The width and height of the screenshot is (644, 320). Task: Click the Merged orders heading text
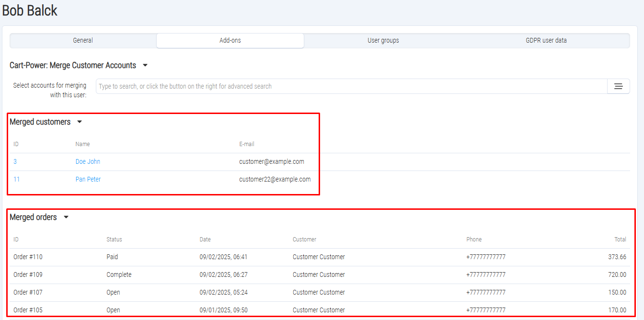tap(33, 217)
